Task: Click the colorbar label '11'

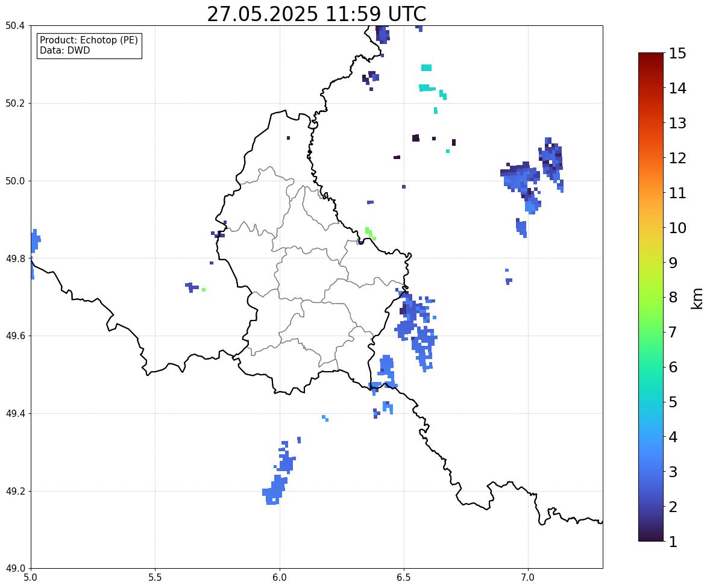Action: (x=677, y=193)
